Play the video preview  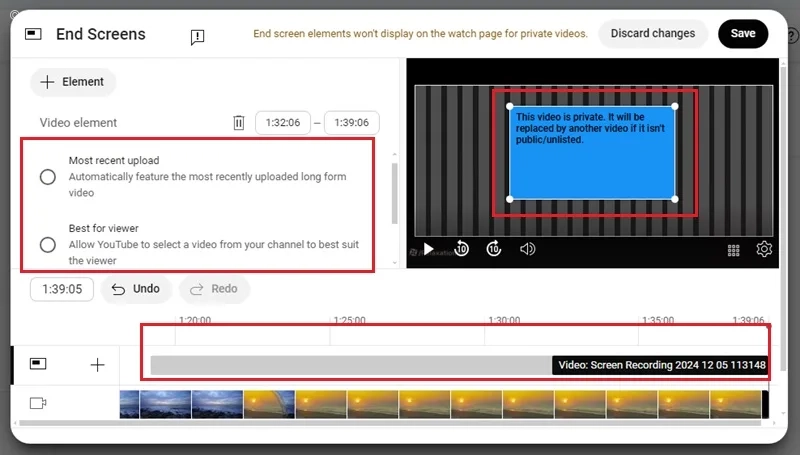pos(429,249)
